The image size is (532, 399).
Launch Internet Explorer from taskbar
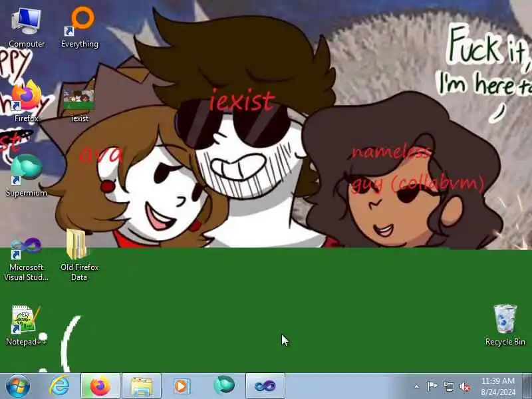pyautogui.click(x=60, y=386)
